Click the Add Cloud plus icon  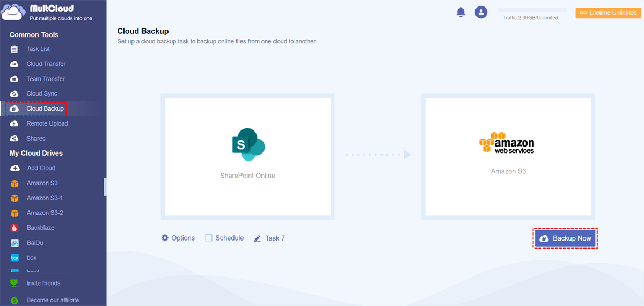click(14, 168)
